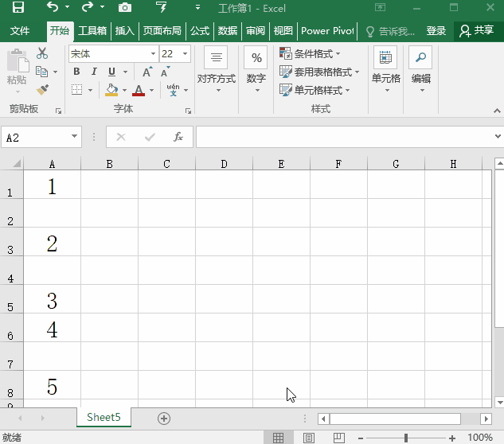
Task: Open 单元格样式 cell styles menu
Action: point(315,90)
